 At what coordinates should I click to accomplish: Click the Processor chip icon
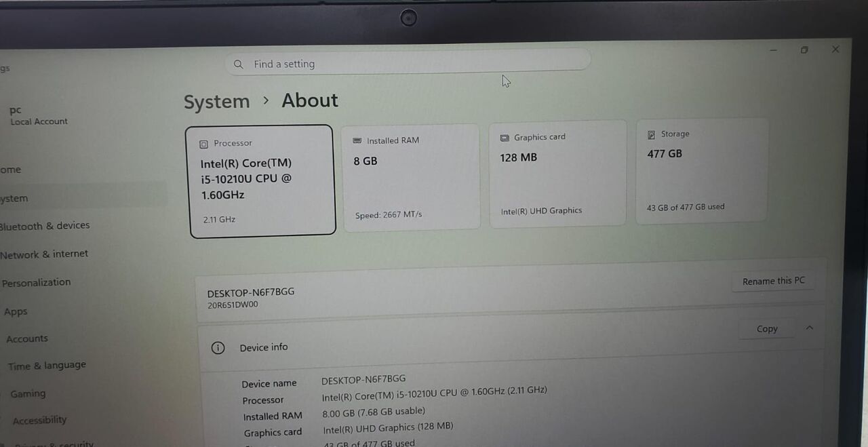point(203,144)
